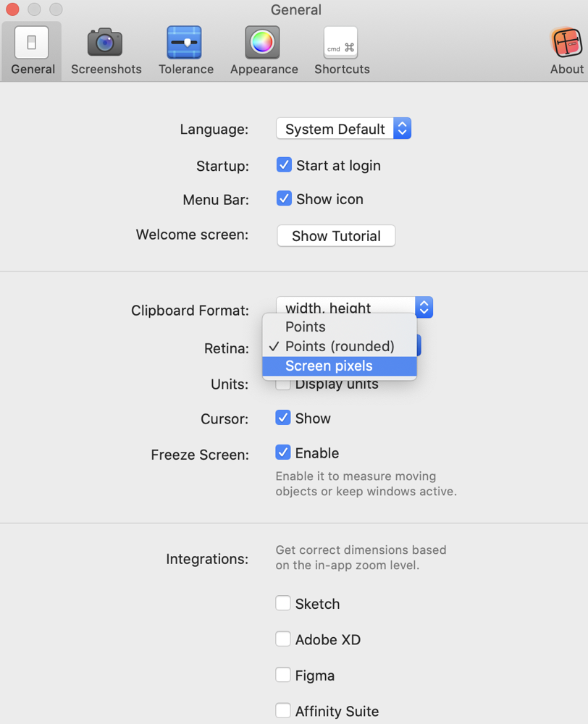Toggle the Cursor Show checkbox
The image size is (588, 724).
[x=283, y=418]
